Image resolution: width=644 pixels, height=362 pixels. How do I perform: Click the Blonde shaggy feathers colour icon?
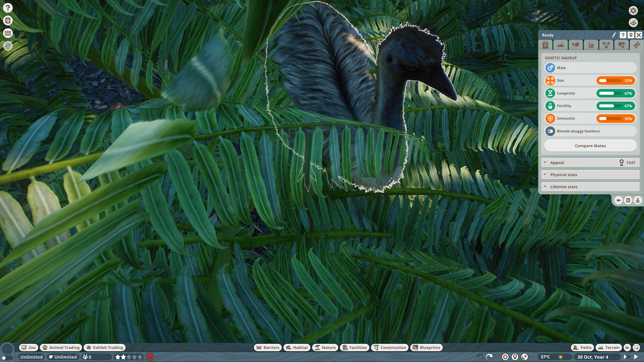coord(550,131)
